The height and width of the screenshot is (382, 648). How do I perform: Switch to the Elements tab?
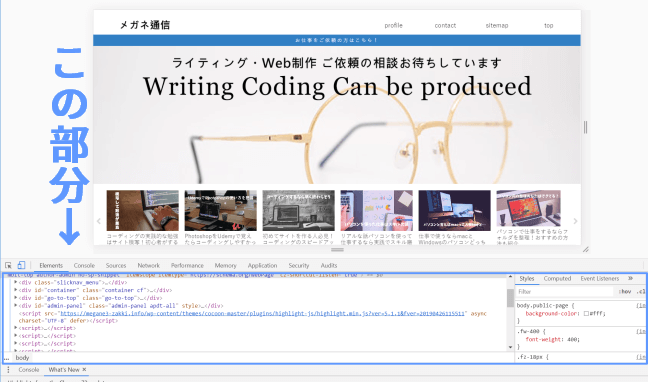tap(51, 265)
